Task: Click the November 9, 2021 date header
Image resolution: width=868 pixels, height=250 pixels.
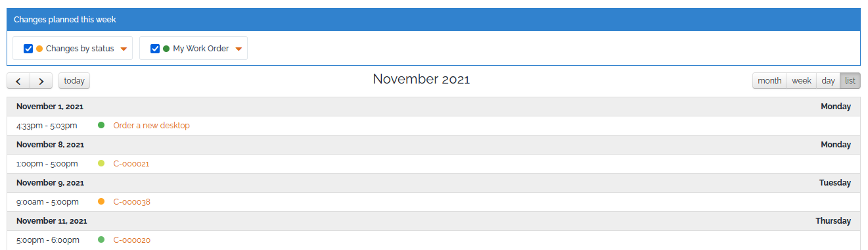Action: [50, 183]
